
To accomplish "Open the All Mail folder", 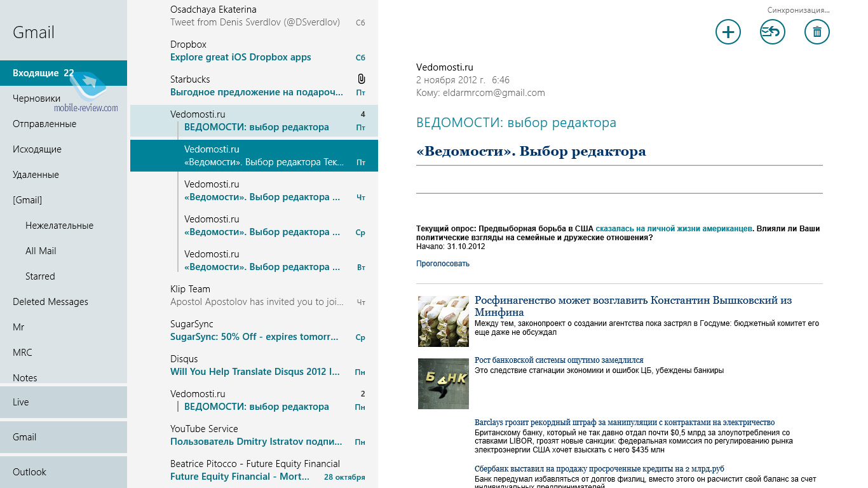I will (x=64, y=251).
